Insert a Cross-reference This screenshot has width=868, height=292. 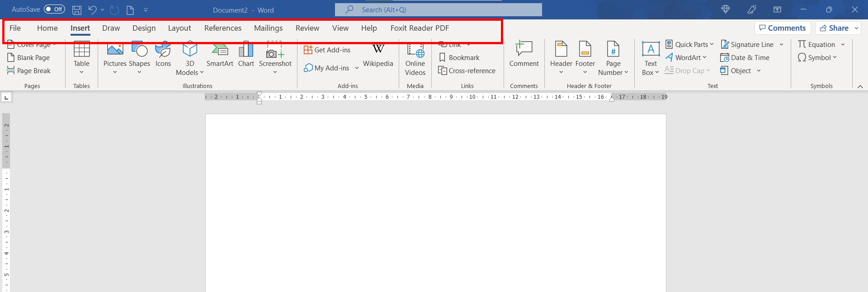(467, 70)
